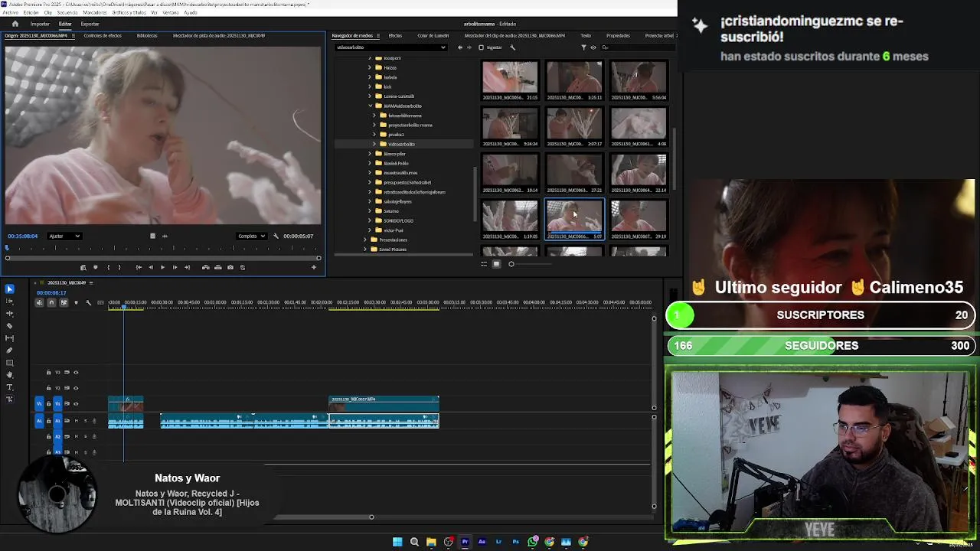Switch Media Browser to thumbnail view
This screenshot has height=551, width=980.
pos(496,264)
